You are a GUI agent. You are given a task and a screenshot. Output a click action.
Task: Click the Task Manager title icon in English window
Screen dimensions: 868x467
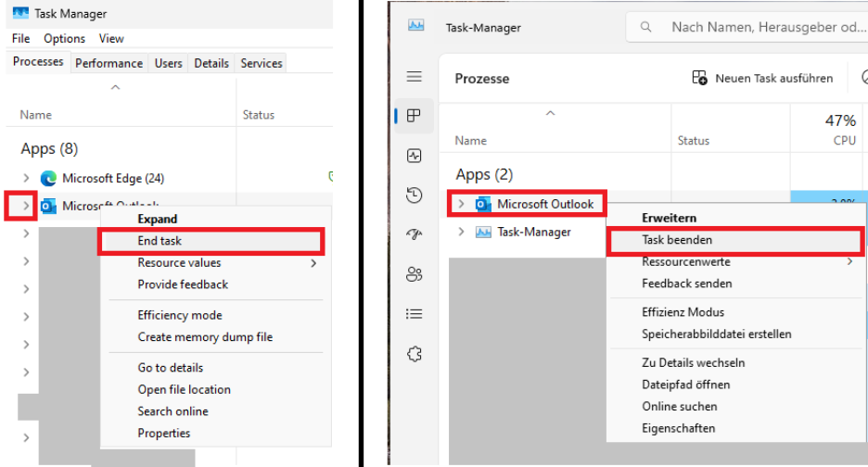point(20,13)
